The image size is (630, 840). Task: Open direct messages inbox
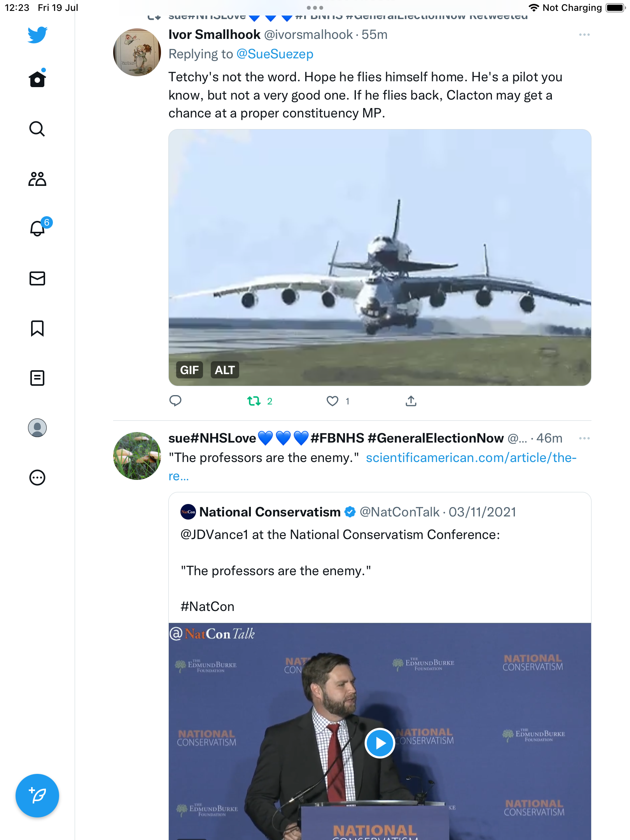tap(37, 278)
